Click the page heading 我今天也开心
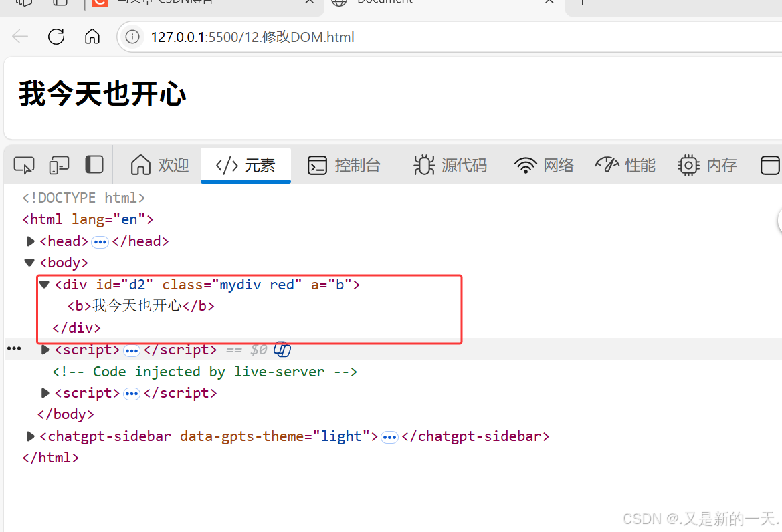Viewport: 782px width, 532px height. [102, 94]
